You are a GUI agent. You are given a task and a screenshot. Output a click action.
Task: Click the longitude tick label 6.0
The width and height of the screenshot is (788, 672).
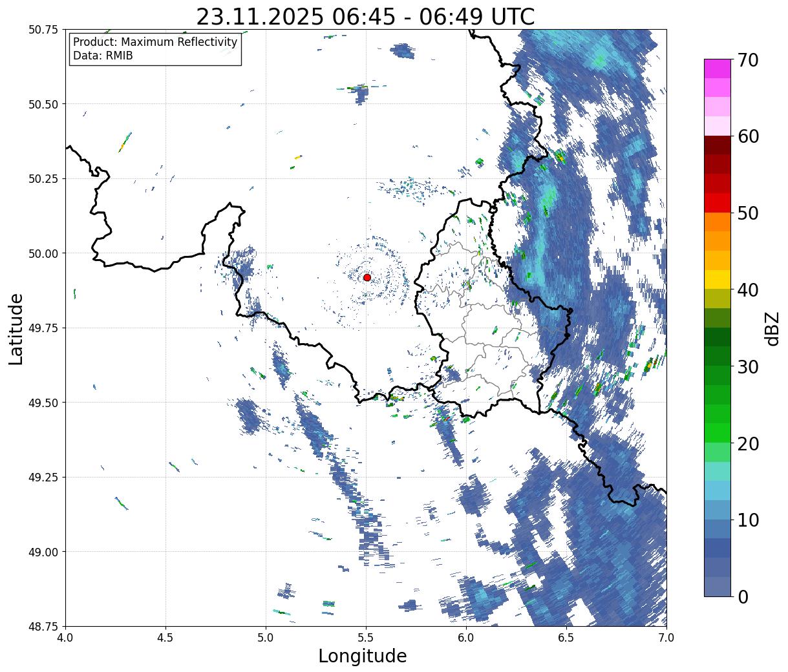coord(466,637)
